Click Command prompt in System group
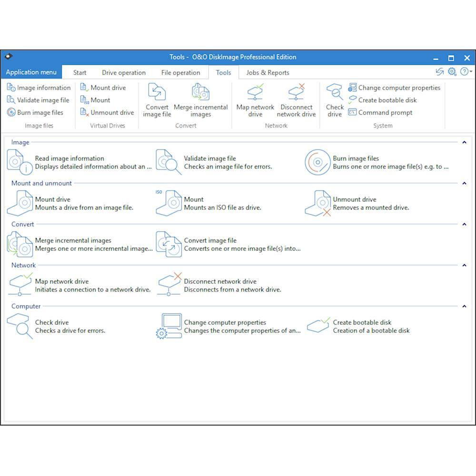Viewport: 476px width, 476px height. pos(385,113)
